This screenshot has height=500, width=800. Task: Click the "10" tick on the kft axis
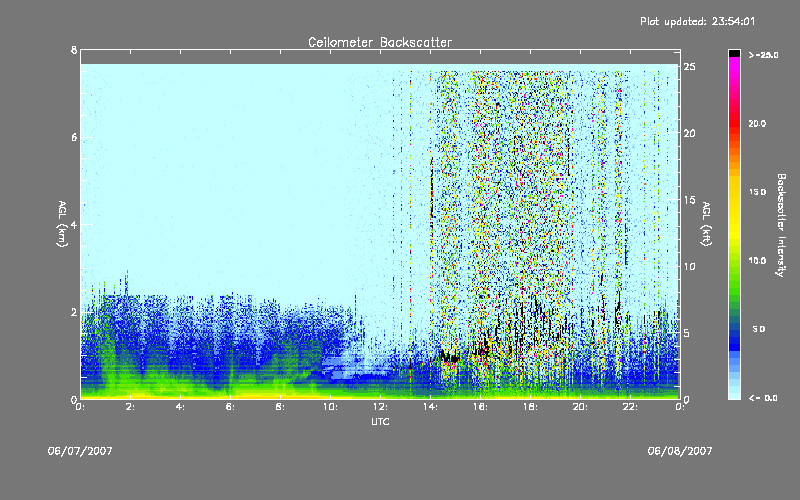689,266
